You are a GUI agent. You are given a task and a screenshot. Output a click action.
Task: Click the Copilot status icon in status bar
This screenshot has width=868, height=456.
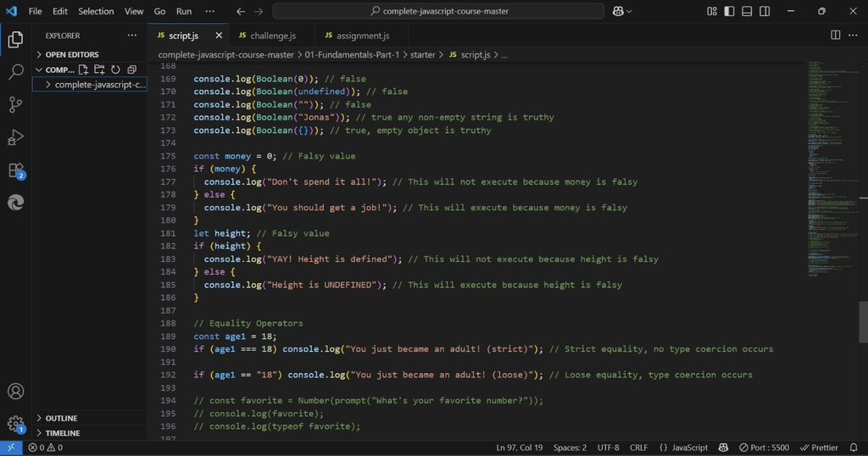click(723, 448)
